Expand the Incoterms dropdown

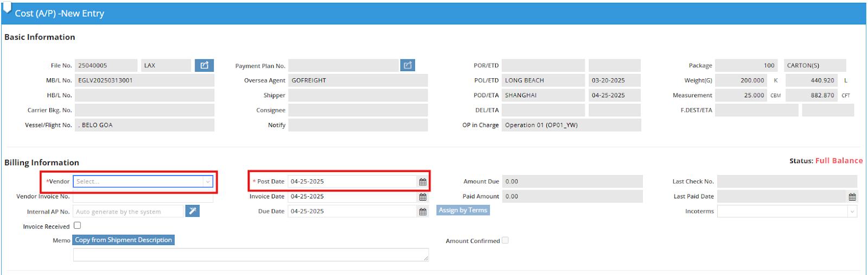pos(852,211)
